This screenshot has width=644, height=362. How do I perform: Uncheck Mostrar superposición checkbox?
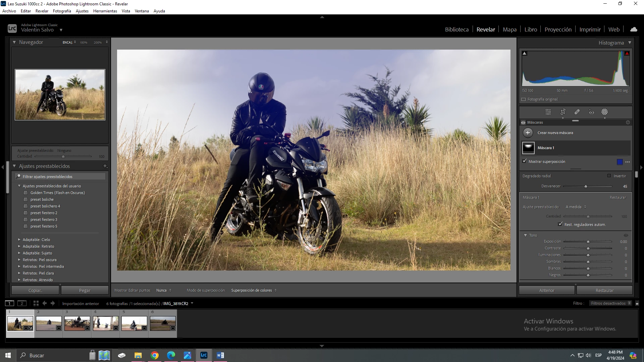click(525, 161)
